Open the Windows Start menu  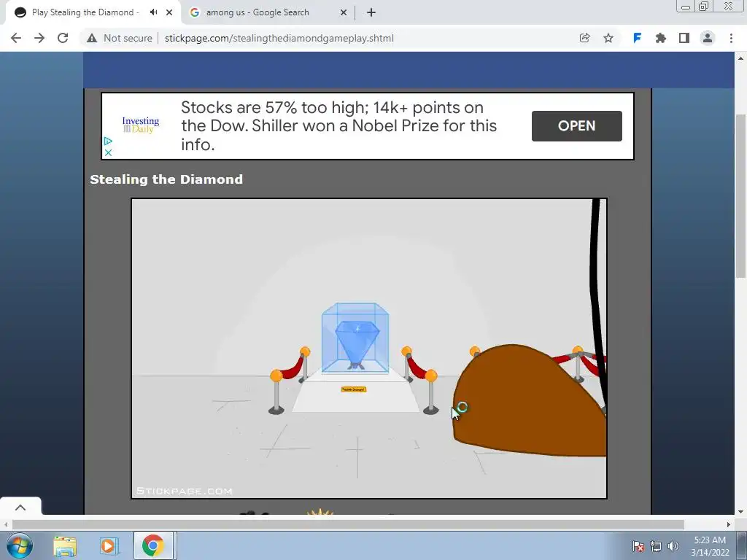(x=20, y=545)
